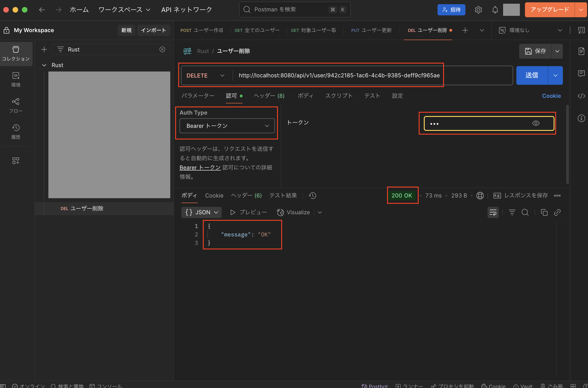Open the ヘッダー (8) request tab
The height and width of the screenshot is (388, 588).
(x=269, y=96)
